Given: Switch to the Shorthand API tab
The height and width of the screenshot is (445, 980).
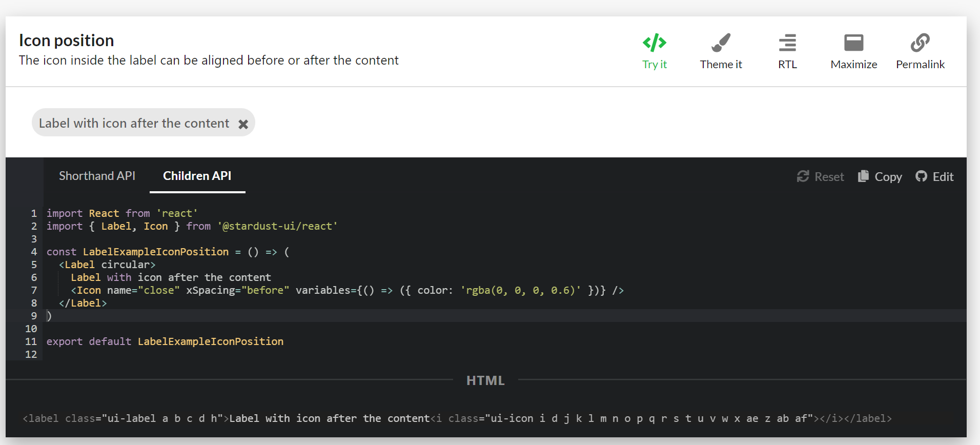Looking at the screenshot, I should point(97,176).
